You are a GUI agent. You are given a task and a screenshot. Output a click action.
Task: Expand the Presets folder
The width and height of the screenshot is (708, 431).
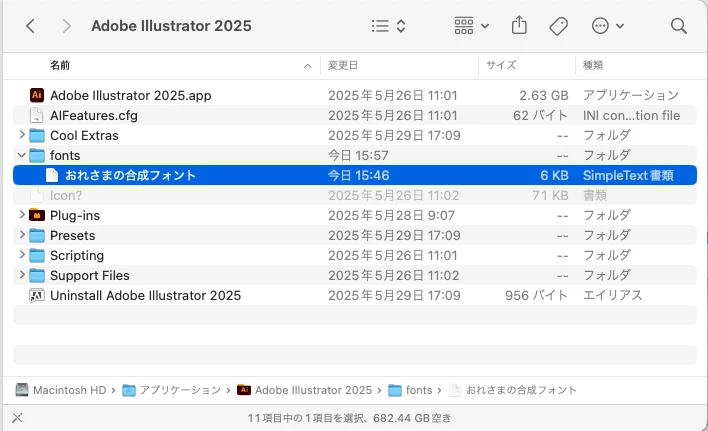pyautogui.click(x=22, y=235)
